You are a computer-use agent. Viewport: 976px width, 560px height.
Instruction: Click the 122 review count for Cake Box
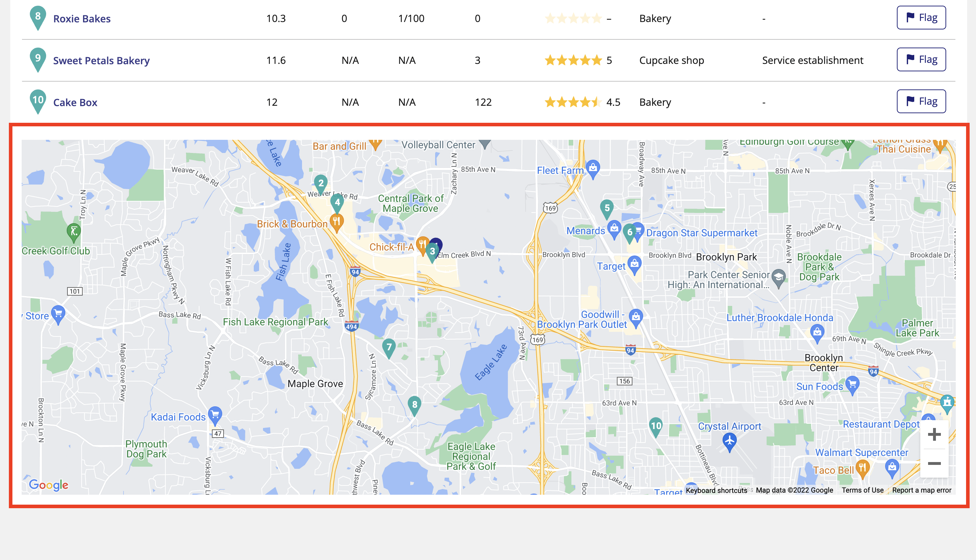[483, 102]
